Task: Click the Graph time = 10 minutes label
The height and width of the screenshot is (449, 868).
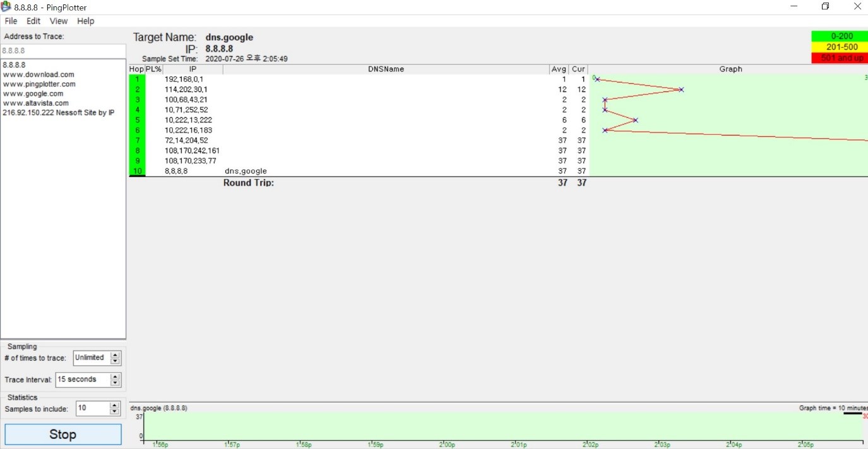Action: tap(832, 407)
